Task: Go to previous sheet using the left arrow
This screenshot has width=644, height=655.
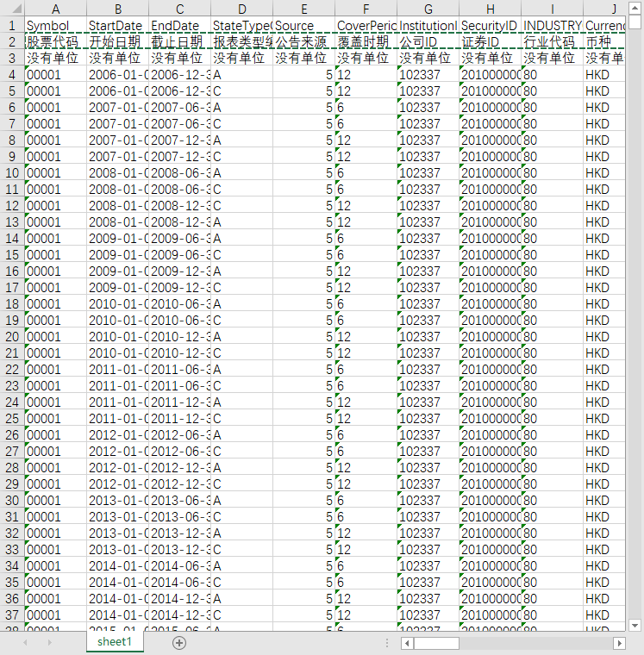Action: click(26, 642)
